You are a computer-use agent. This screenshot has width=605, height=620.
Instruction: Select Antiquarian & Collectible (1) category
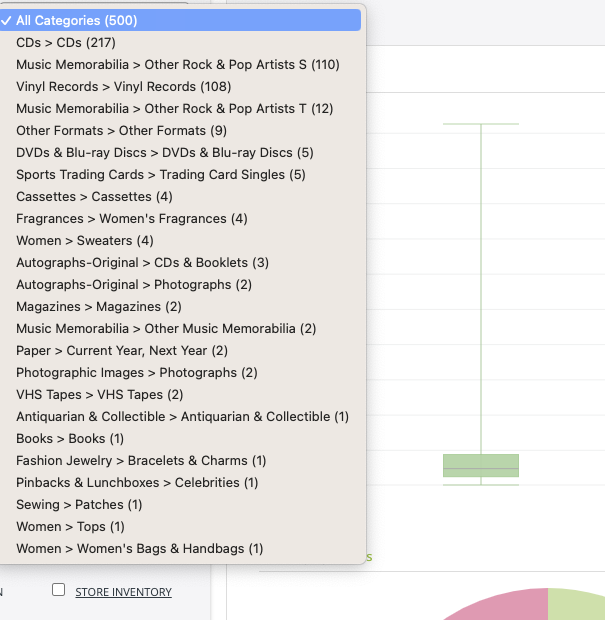180,417
